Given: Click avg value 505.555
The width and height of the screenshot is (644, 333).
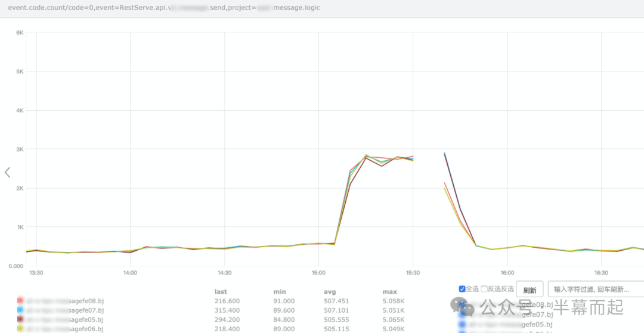Looking at the screenshot, I should 336,319.
